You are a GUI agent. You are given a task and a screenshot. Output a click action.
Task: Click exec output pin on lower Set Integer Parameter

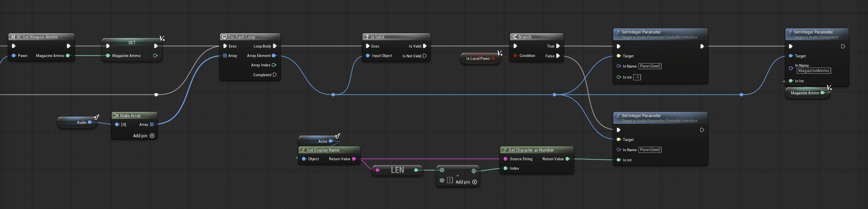coord(702,130)
